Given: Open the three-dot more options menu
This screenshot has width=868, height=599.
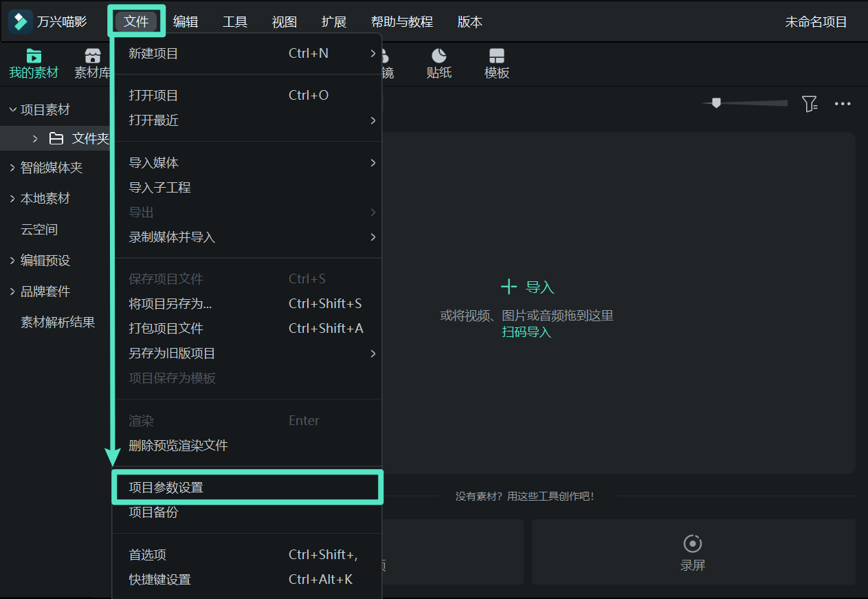Looking at the screenshot, I should coord(843,104).
